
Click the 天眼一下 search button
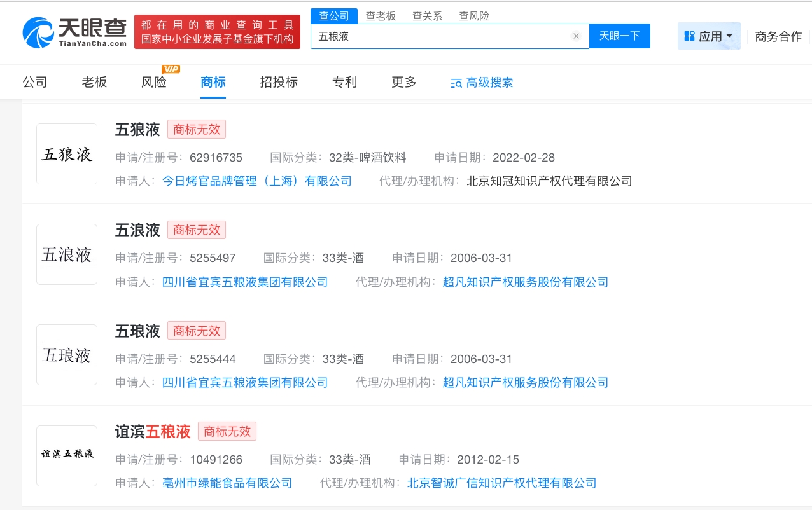pyautogui.click(x=619, y=36)
